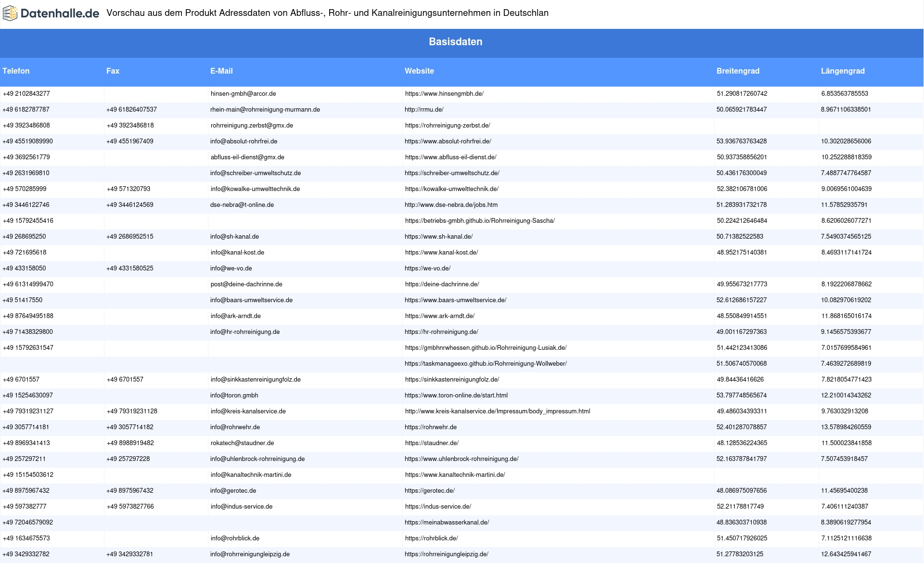
Task: Click website https://www.kanaltechnik-martini.de/
Action: tap(455, 475)
